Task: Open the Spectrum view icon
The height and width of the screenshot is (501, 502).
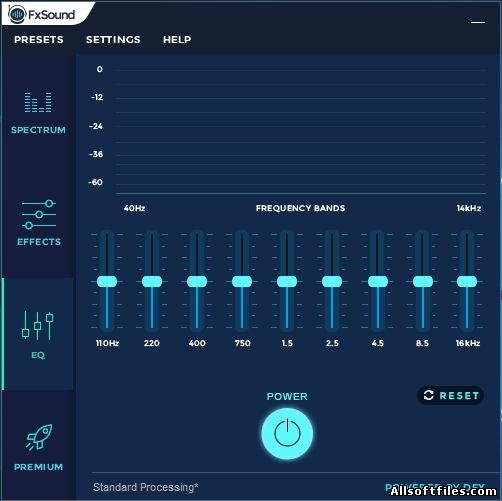Action: (38, 102)
